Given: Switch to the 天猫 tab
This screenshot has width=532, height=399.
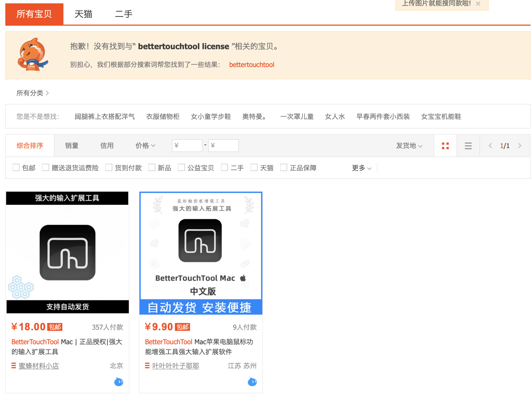Looking at the screenshot, I should (83, 14).
